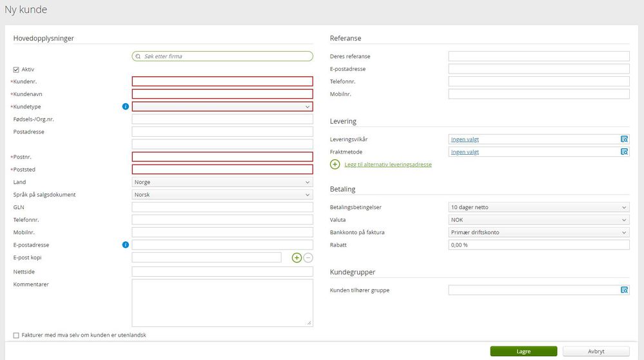The image size is (644, 360).
Task: Click the Deres referanse field
Action: [x=539, y=56]
